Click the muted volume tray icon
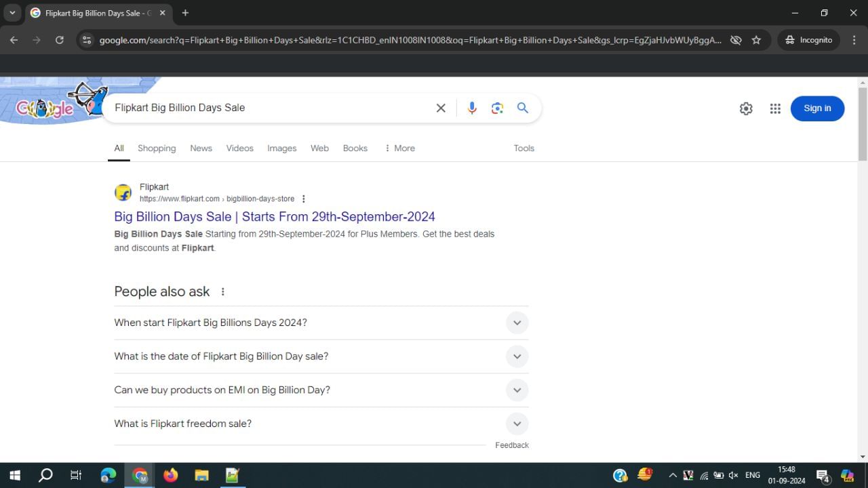This screenshot has width=868, height=488. (733, 475)
